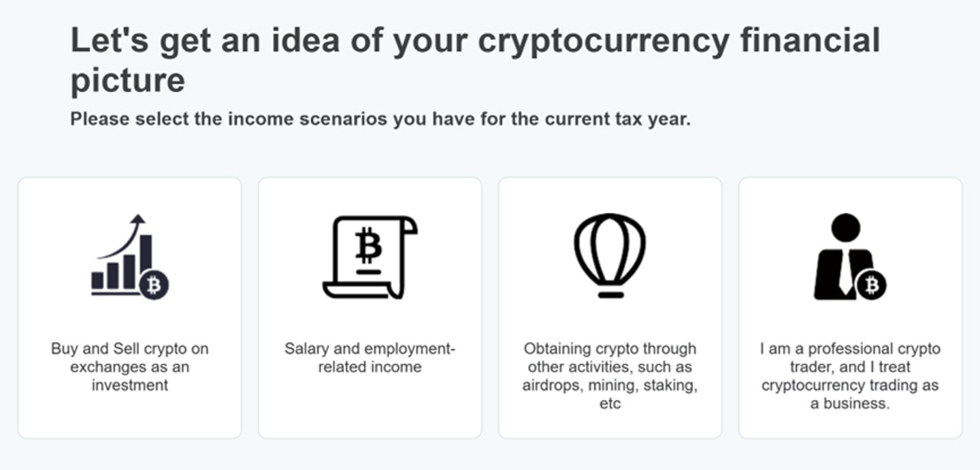The width and height of the screenshot is (980, 470).
Task: Click the Bitcoin coin beside the trader figure
Action: [871, 285]
